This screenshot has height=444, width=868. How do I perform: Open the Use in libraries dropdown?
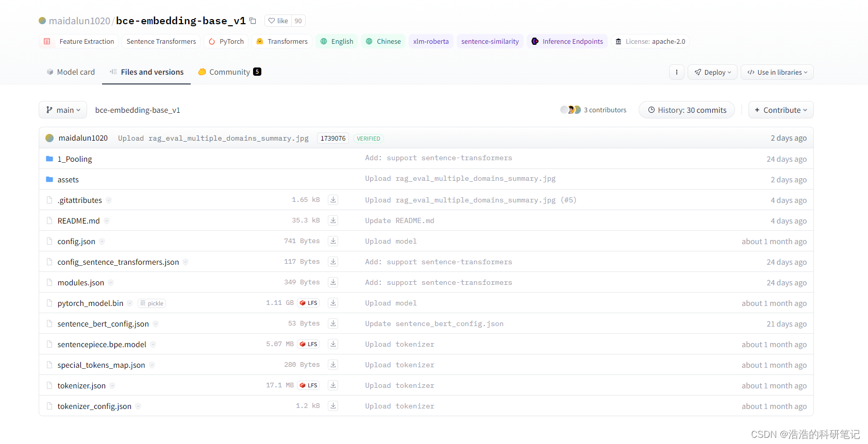coord(777,72)
